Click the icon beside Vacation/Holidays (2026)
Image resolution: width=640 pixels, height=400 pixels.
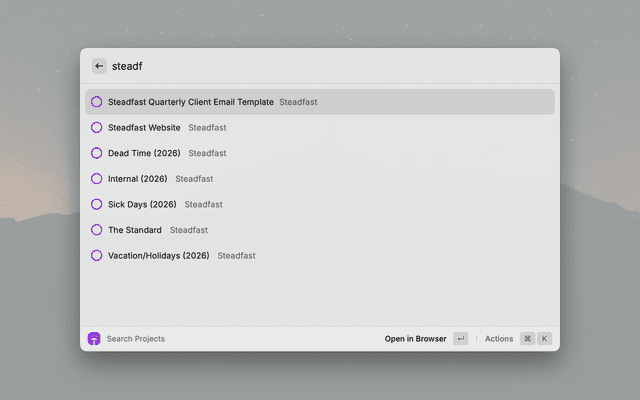[97, 255]
